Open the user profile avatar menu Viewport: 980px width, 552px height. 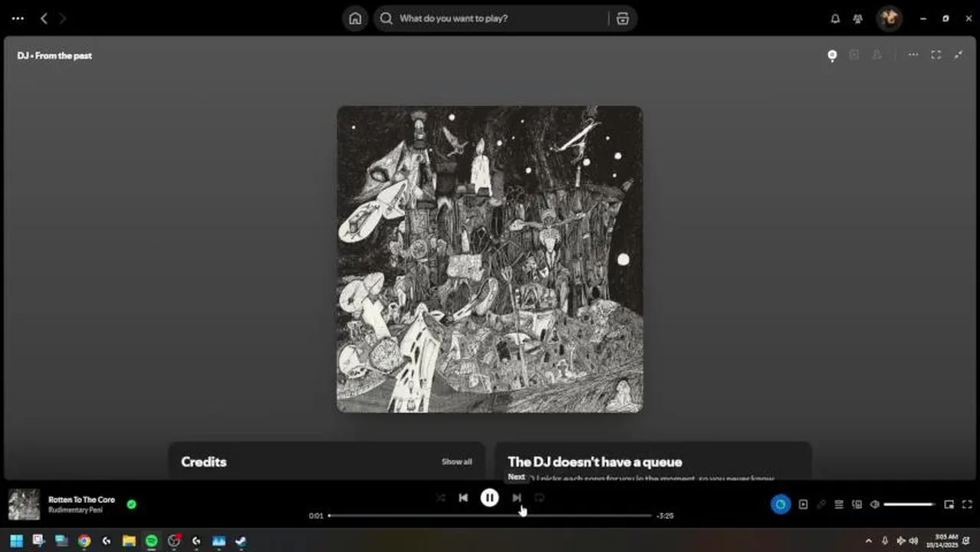coord(890,18)
